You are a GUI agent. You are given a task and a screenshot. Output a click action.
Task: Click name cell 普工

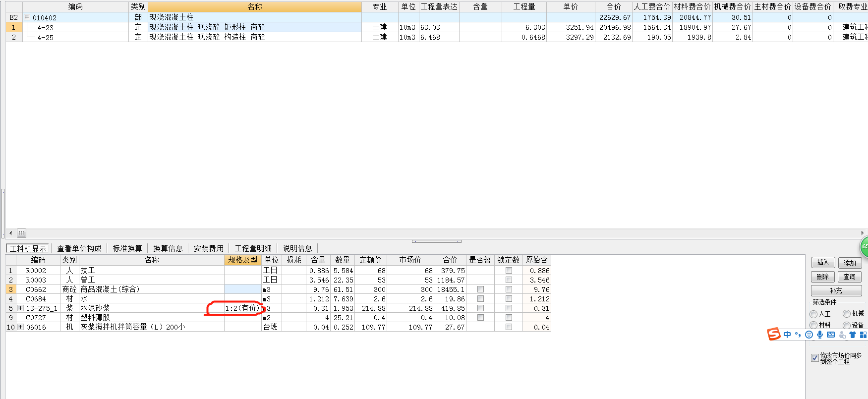152,280
